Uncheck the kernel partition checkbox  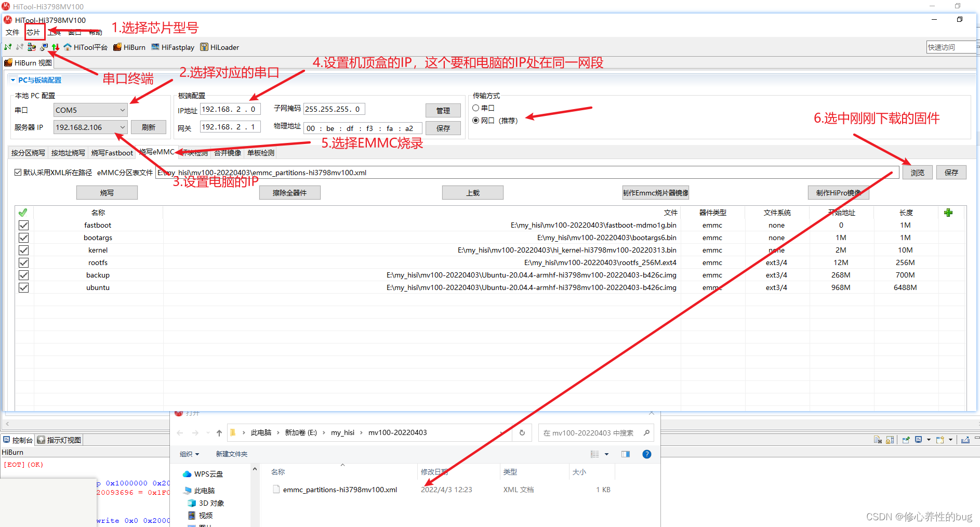click(23, 250)
